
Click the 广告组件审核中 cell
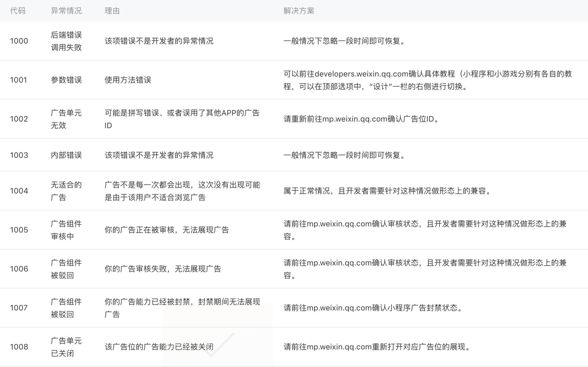66,230
